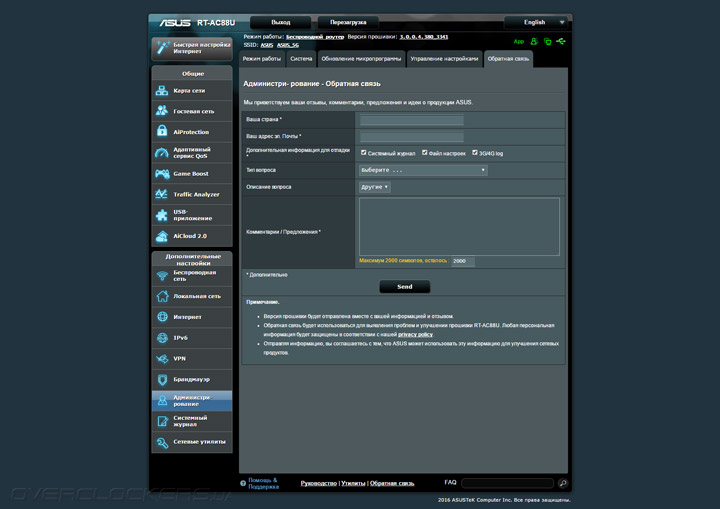
Task: Click the Game Boost gamepad icon
Action: [162, 174]
